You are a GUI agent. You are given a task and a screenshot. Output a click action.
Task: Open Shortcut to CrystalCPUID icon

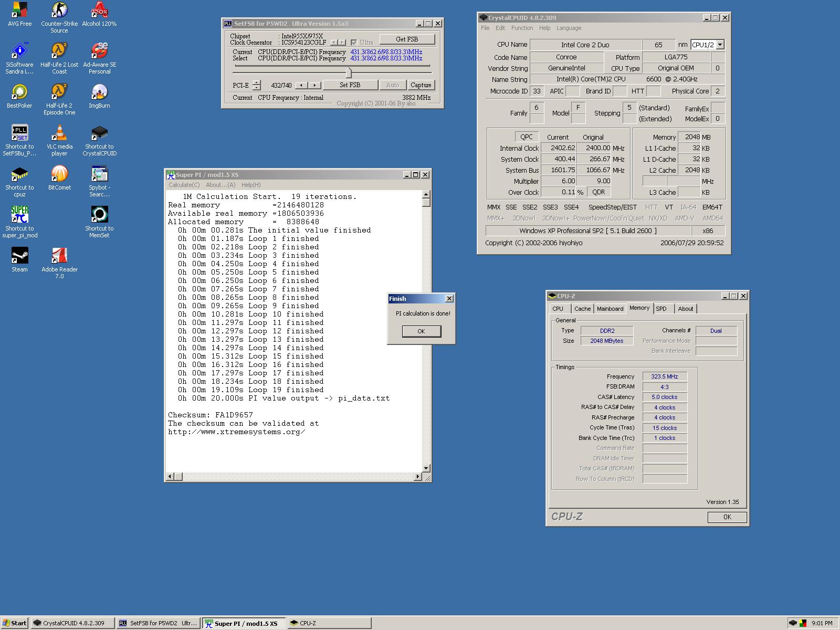tap(99, 140)
